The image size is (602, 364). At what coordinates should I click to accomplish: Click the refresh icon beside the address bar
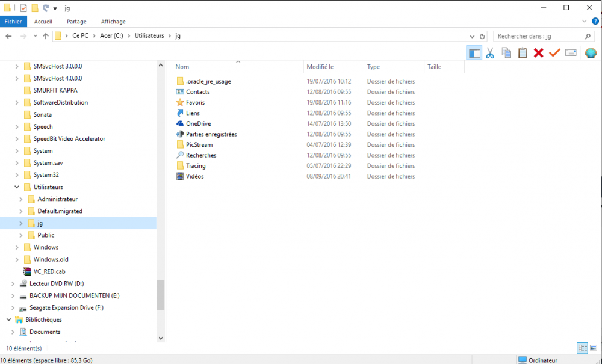pos(482,36)
